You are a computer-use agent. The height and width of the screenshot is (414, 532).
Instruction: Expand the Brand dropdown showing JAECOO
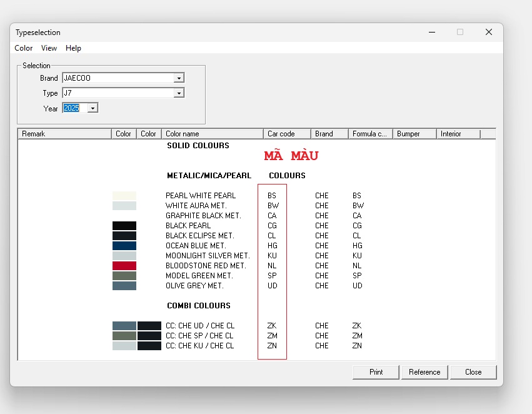[179, 78]
